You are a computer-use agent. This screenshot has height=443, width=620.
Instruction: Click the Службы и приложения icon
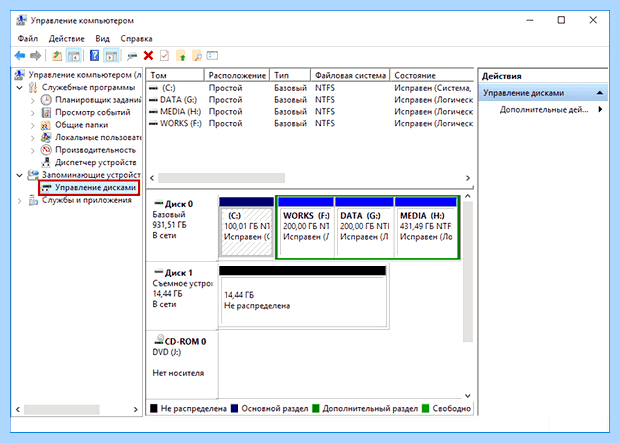click(33, 200)
